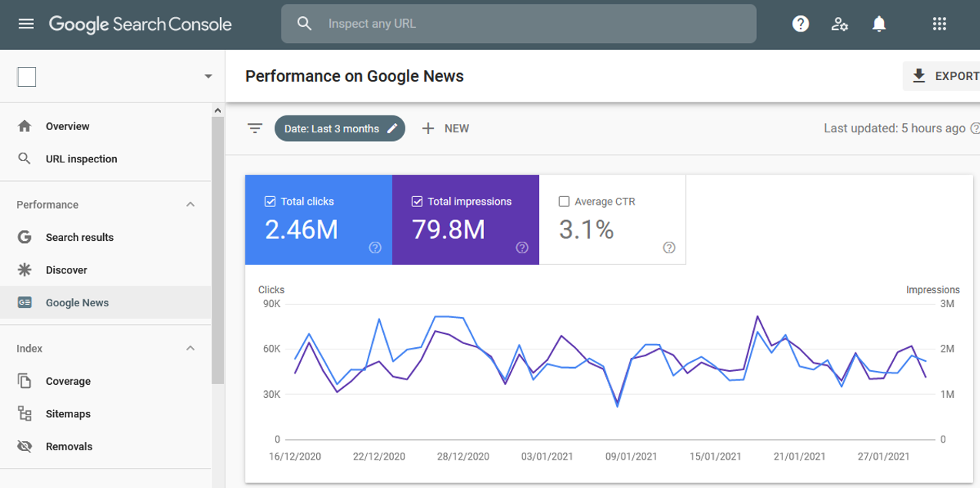980x488 pixels.
Task: Click the Google News icon in sidebar
Action: click(25, 302)
